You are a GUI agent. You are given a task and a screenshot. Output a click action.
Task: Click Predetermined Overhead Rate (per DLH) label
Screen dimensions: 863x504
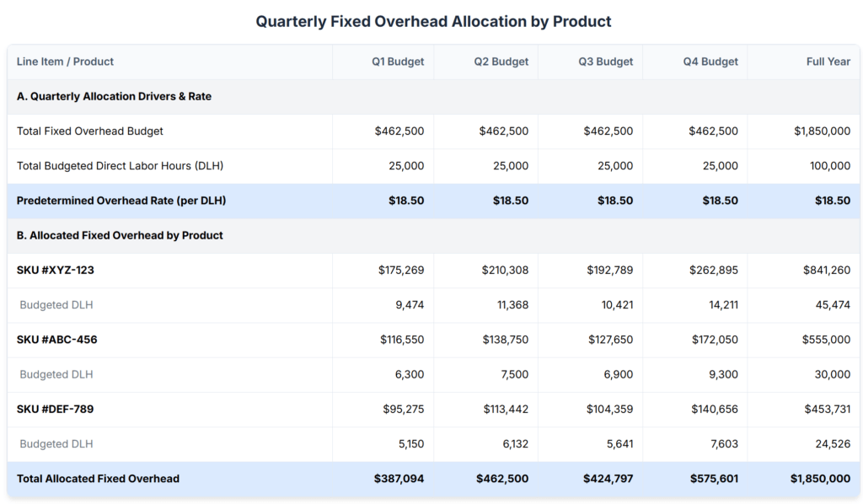click(x=121, y=201)
